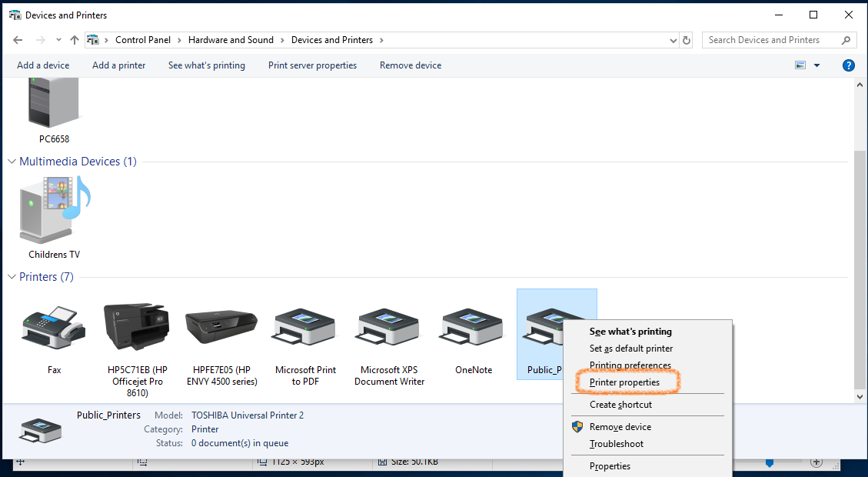
Task: Open Help via the blue question mark
Action: point(848,65)
